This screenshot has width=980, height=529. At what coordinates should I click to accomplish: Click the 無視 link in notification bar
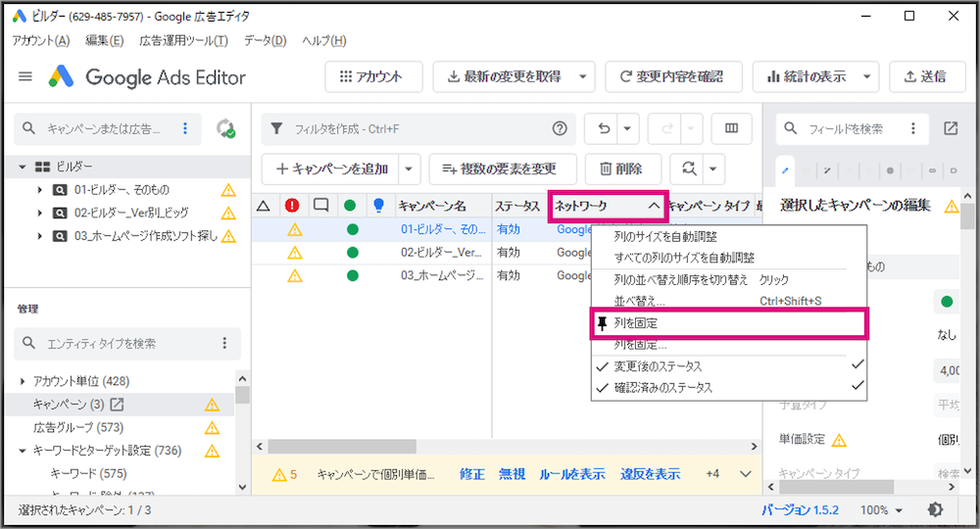point(512,474)
